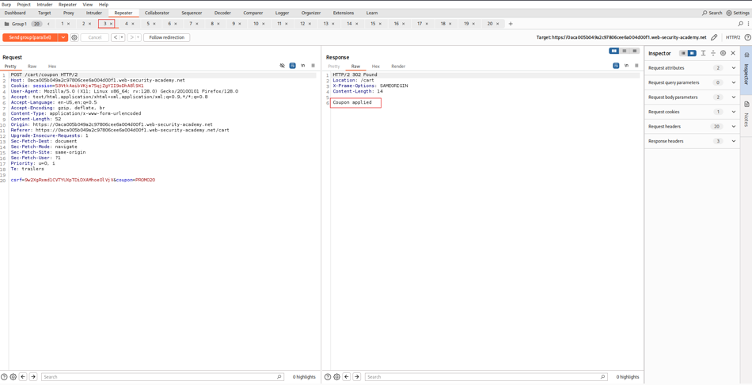This screenshot has height=385, width=755.
Task: Open tab bar three-dot options menu
Action: tap(748, 24)
